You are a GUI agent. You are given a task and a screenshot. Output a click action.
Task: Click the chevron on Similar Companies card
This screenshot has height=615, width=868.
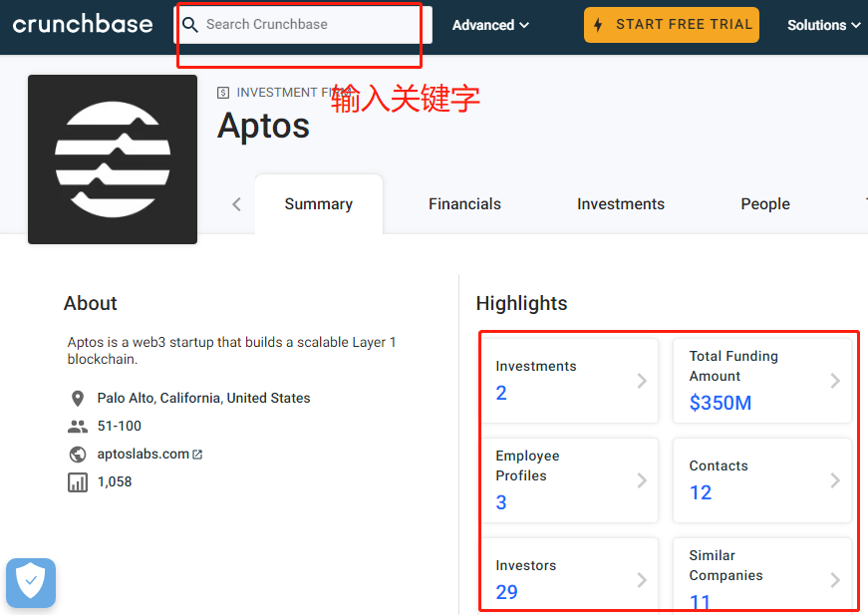(835, 580)
